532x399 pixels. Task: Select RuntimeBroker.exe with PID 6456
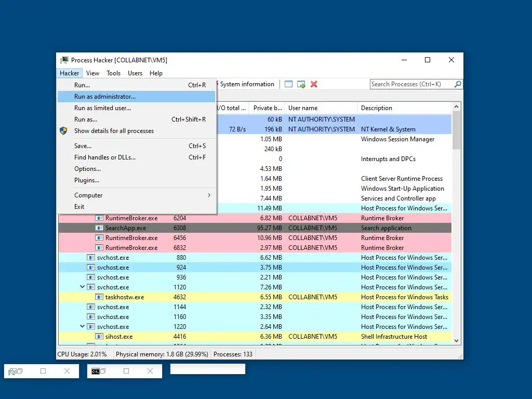(255, 238)
